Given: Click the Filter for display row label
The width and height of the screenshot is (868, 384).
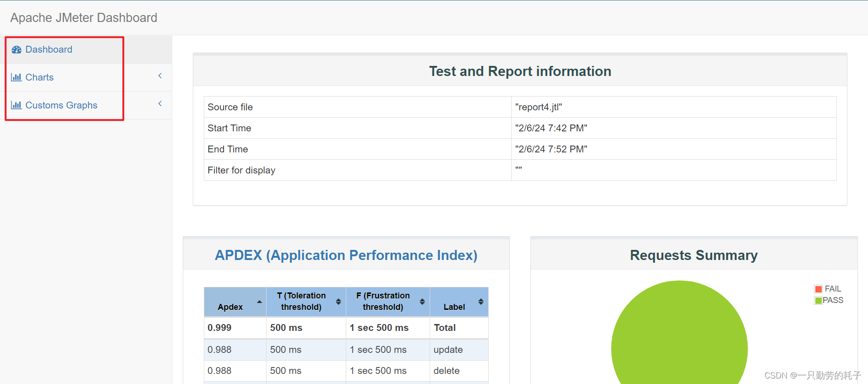Looking at the screenshot, I should (x=241, y=170).
